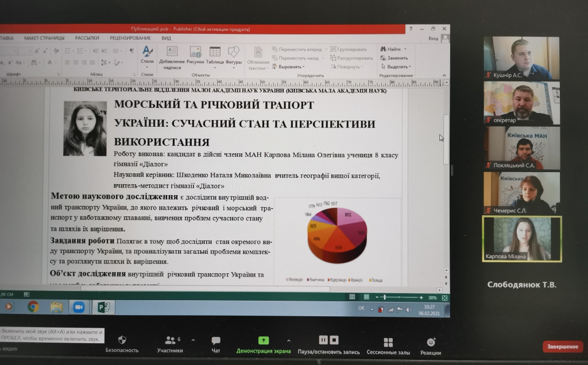Toggle the show special characters (¶) button

click(x=131, y=51)
